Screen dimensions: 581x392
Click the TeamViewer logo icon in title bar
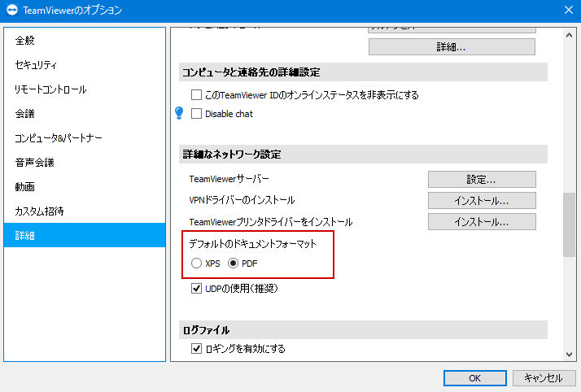coord(12,10)
